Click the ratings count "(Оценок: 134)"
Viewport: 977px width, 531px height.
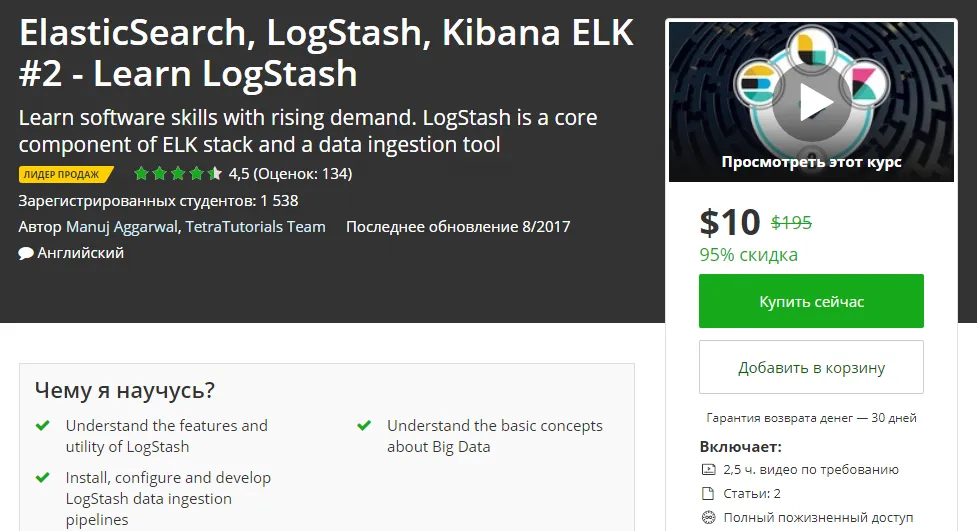pos(302,174)
